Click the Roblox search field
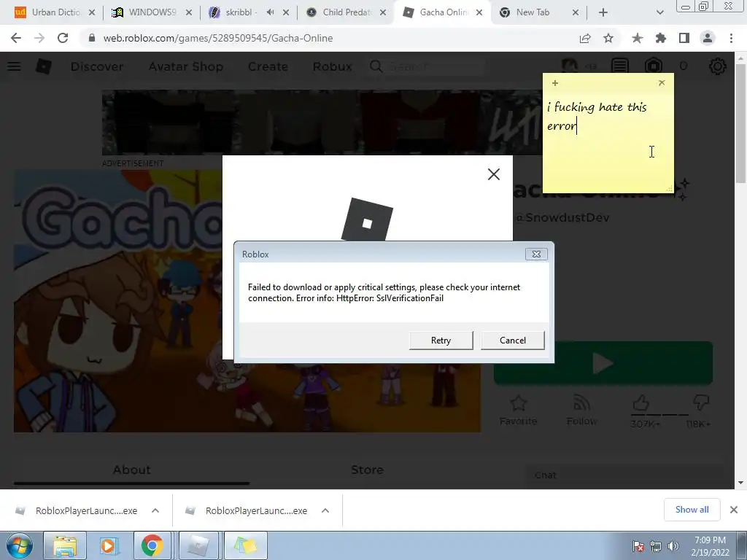747x560 pixels. click(427, 66)
